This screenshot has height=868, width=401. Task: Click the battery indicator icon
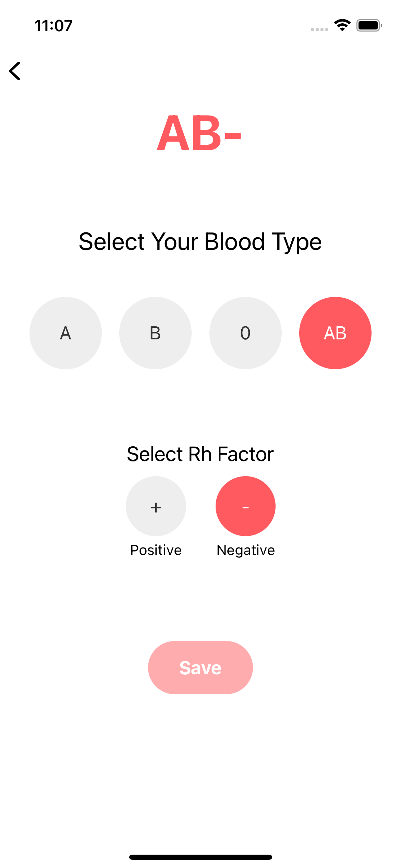tap(369, 25)
